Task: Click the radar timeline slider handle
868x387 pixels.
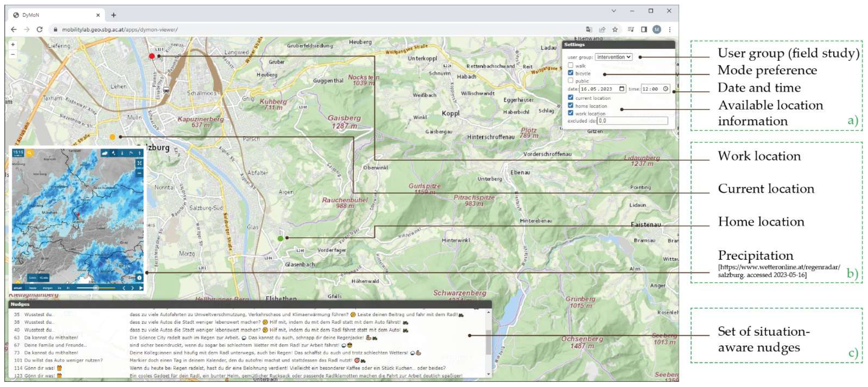Action: [96, 288]
